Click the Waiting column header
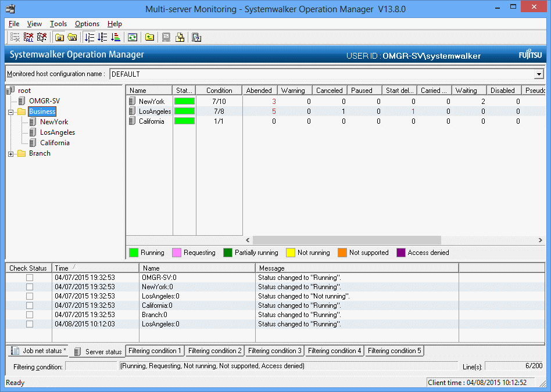 (x=469, y=90)
